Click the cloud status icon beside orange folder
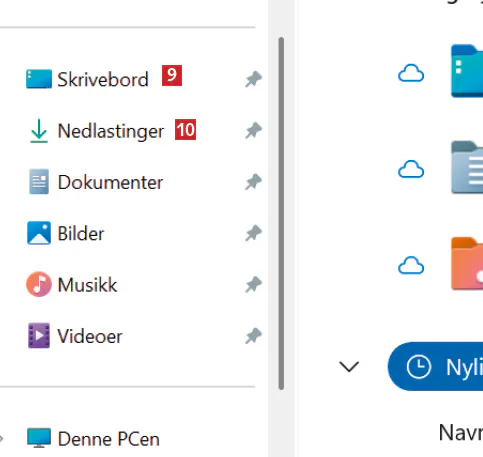Viewport: 483px width, 457px height. pyautogui.click(x=411, y=265)
